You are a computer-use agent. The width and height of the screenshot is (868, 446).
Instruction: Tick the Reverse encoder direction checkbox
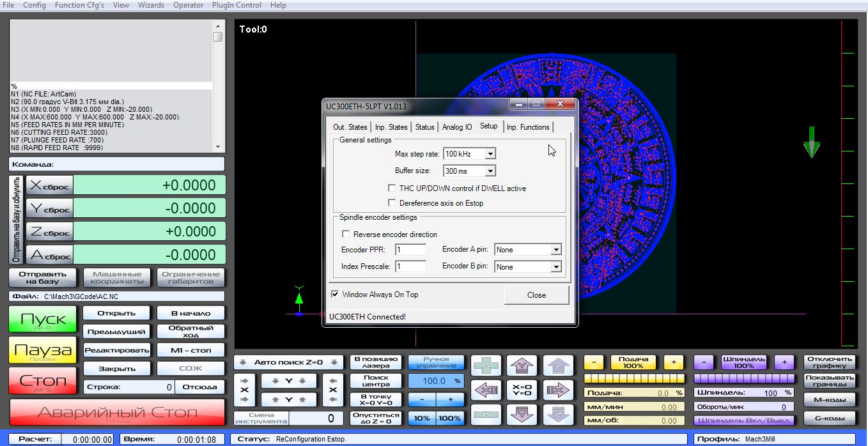[x=346, y=235]
